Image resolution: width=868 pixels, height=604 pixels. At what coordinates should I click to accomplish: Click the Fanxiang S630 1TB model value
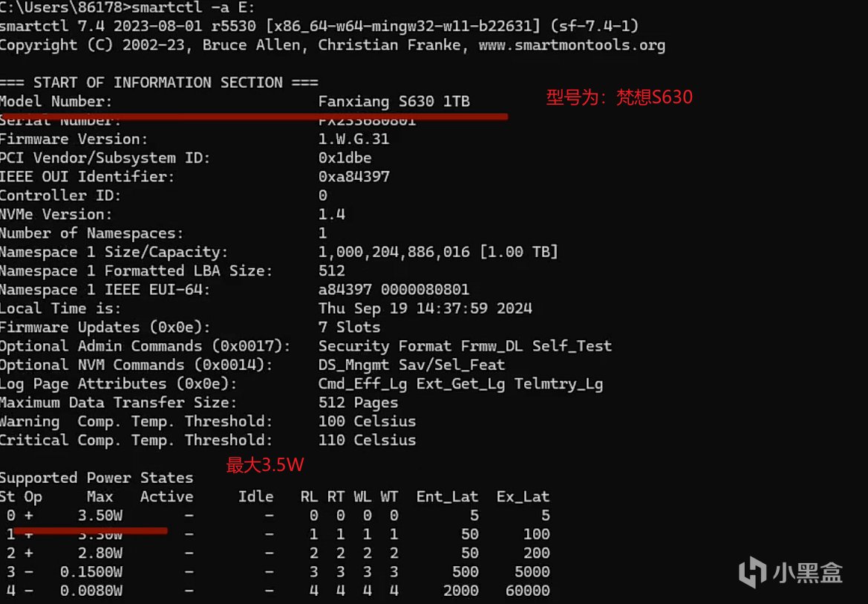click(394, 101)
